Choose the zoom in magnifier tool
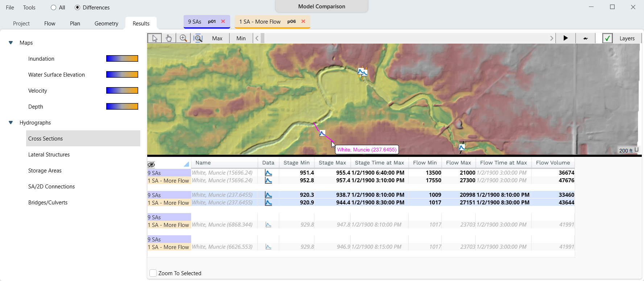 coord(183,38)
